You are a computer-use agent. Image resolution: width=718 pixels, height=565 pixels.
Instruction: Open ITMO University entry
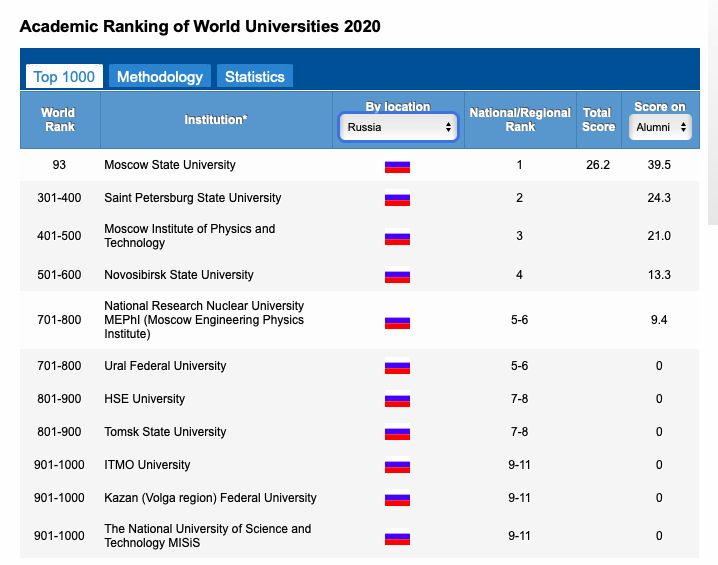[147, 465]
